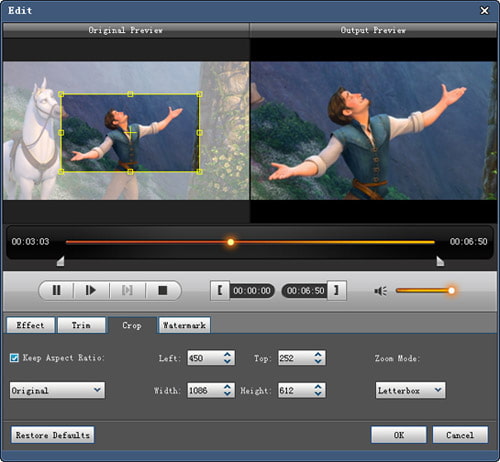Click the bottom-center crop handle
The image size is (500, 462).
pos(130,172)
